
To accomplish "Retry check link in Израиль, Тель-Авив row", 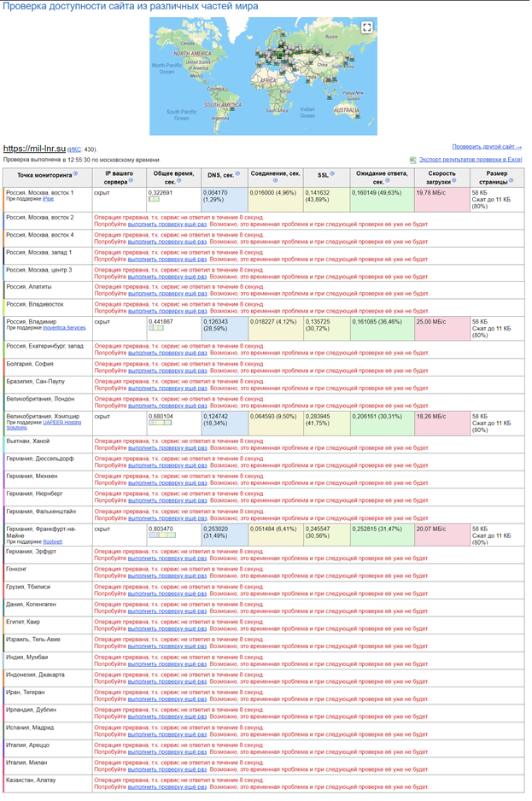I will pyautogui.click(x=167, y=646).
